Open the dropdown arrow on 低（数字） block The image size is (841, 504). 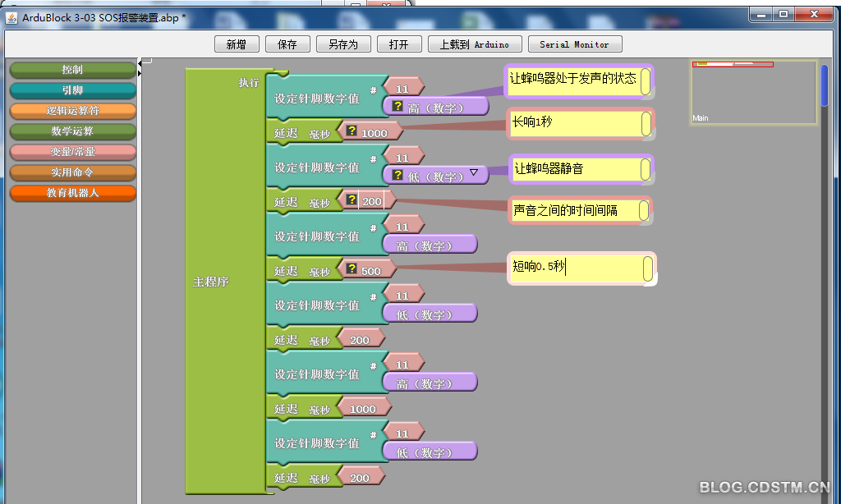[x=473, y=173]
